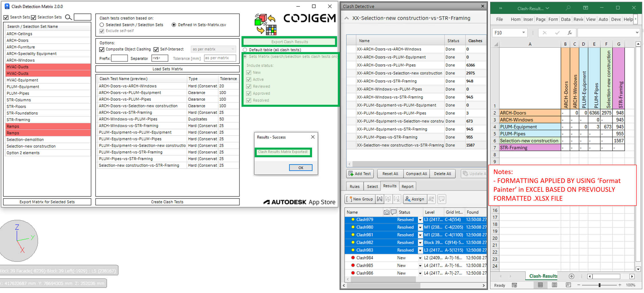Toggle the Resolved status checkbox
The width and height of the screenshot is (644, 293).
coord(249,100)
